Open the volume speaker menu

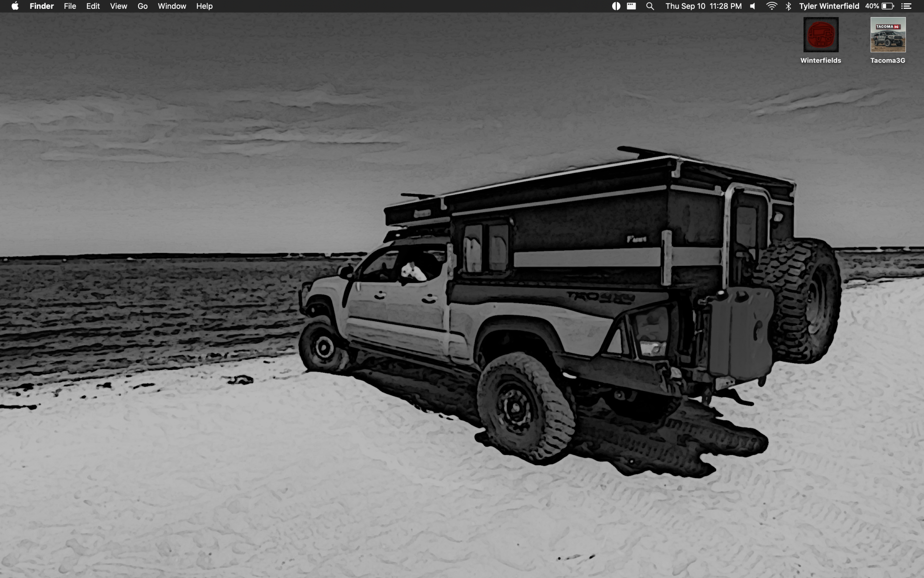click(753, 6)
